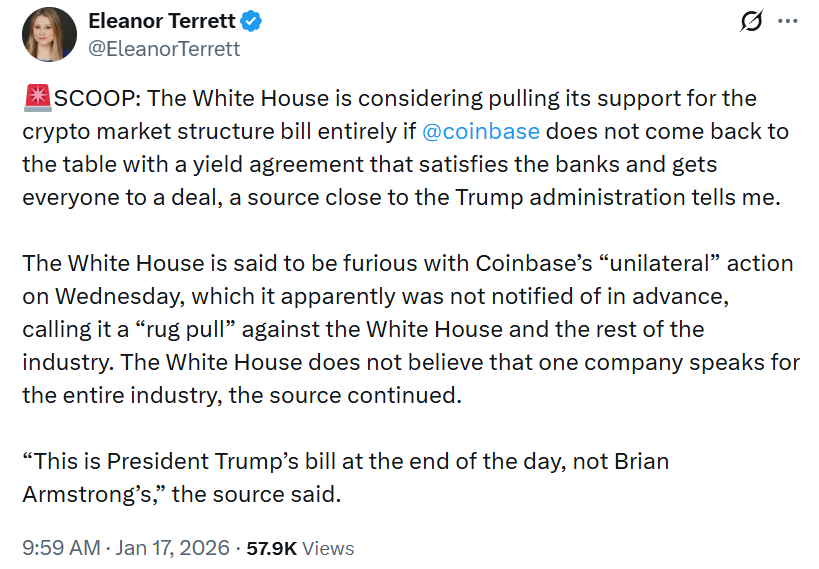Click the red siren emoji
The height and width of the screenshot is (569, 819).
[35, 99]
